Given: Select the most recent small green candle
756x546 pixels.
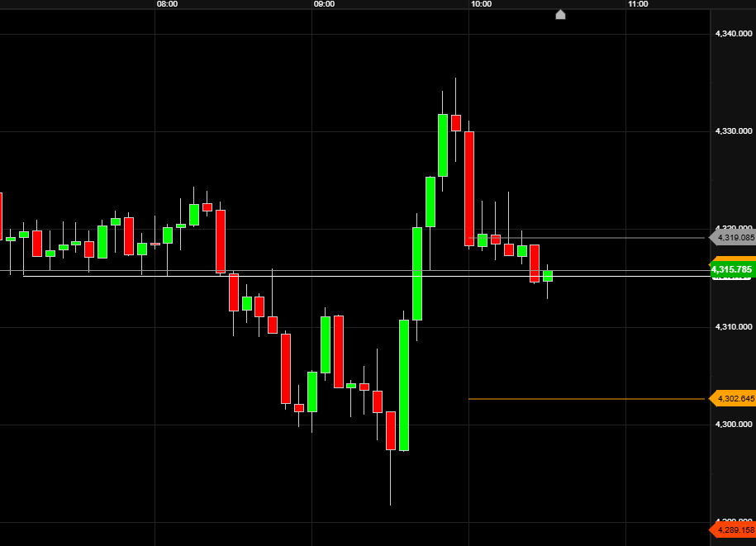Looking at the screenshot, I should tap(548, 276).
